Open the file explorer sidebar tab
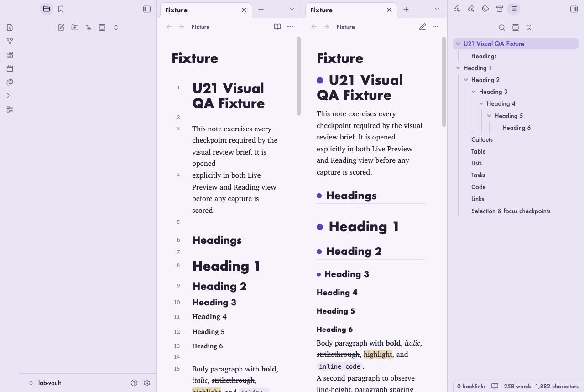584x392 pixels. click(47, 9)
